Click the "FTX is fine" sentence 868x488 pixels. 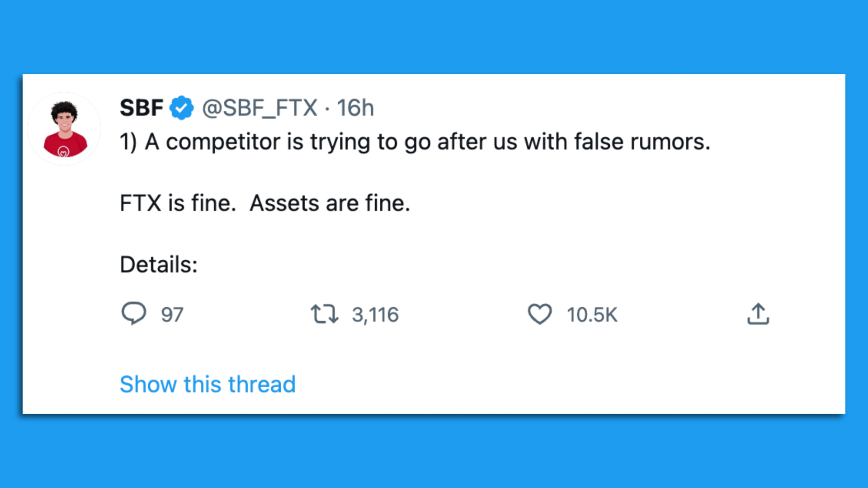coord(178,203)
